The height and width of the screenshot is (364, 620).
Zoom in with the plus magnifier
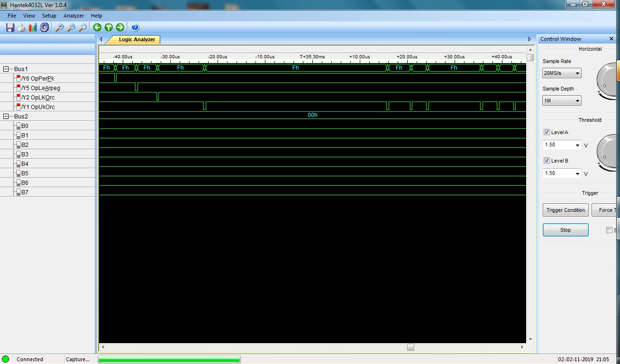(x=60, y=27)
